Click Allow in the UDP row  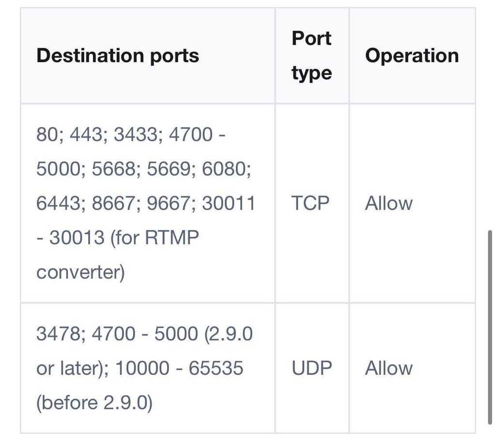click(389, 368)
